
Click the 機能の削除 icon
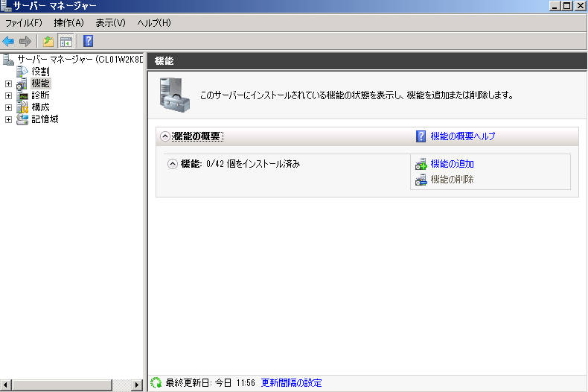421,180
